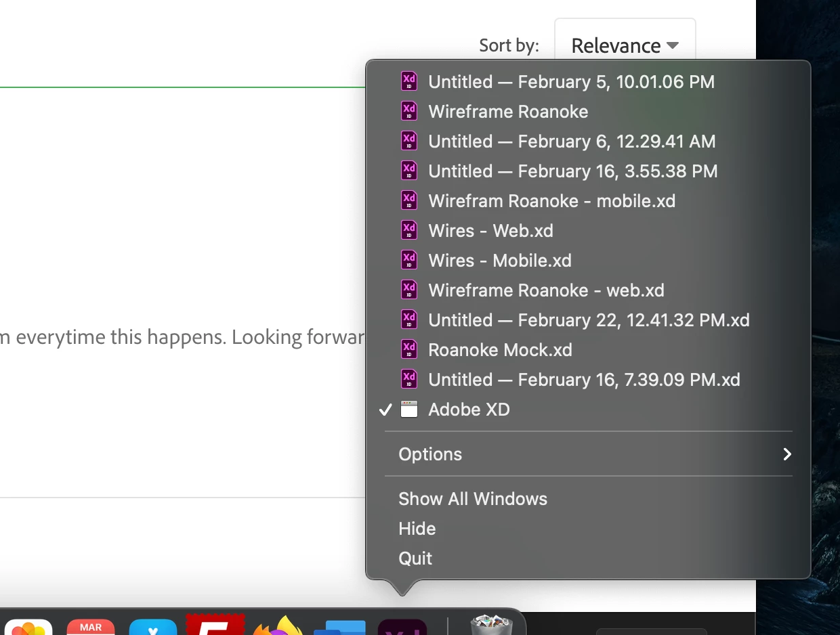Open Untitled February 6, 12.29.41 AM
The width and height of the screenshot is (840, 635).
click(x=588, y=141)
